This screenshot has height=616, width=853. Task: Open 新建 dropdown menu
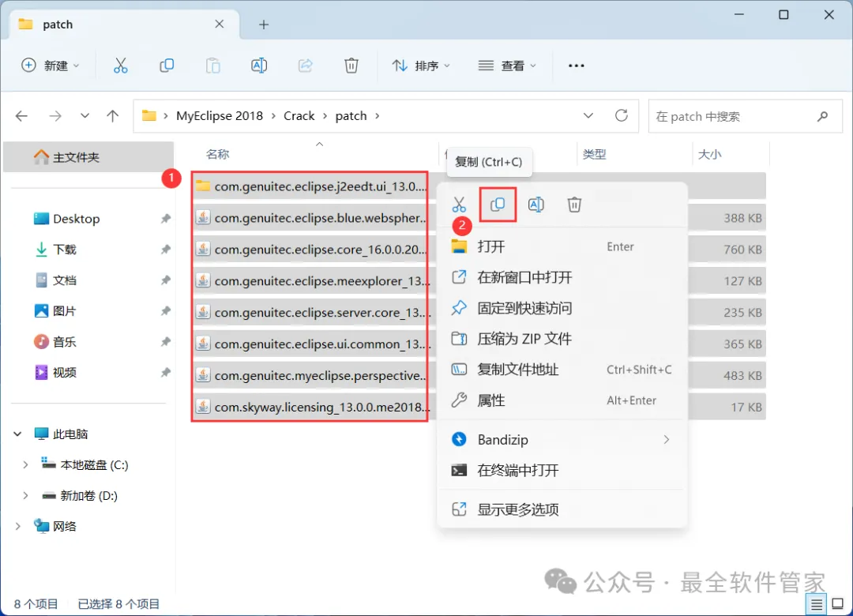51,66
